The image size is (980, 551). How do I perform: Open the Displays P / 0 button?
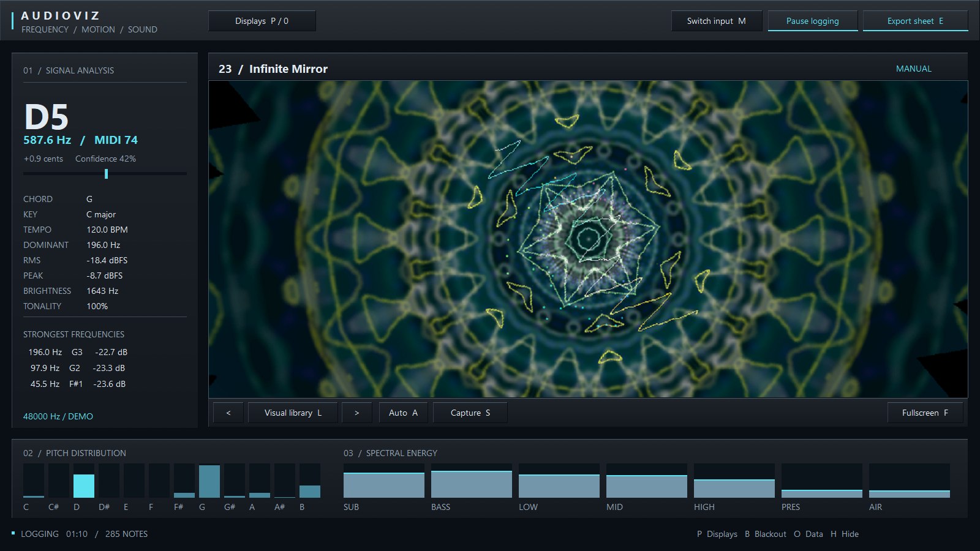click(262, 21)
